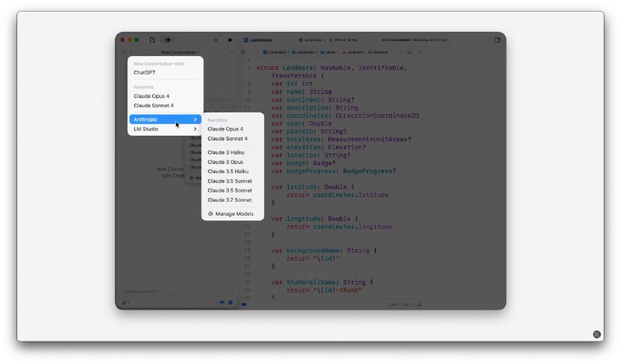621x364 pixels.
Task: Click the document icon in the toolbar
Action: point(152,40)
